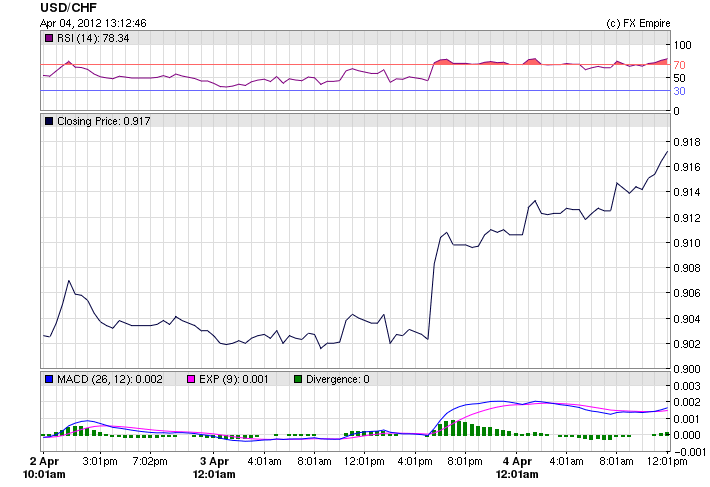The height and width of the screenshot is (487, 710).
Task: Click the 0.001 MACD axis label
Action: tap(687, 419)
